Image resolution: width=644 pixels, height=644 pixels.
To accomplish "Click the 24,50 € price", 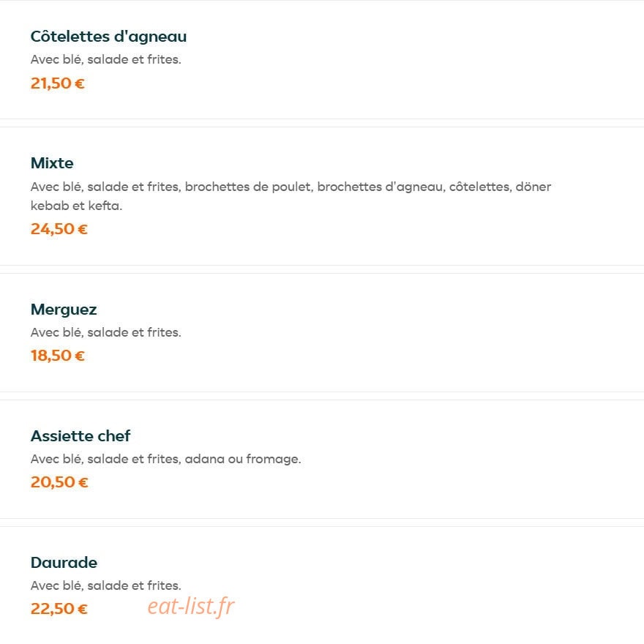I will click(x=59, y=229).
